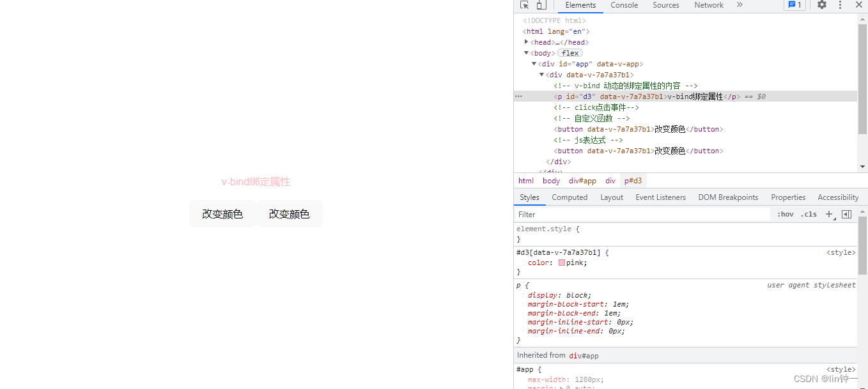Screen dimensions: 868x389
Task: Show more DevTools tabs via double chevron
Action: coord(740,5)
